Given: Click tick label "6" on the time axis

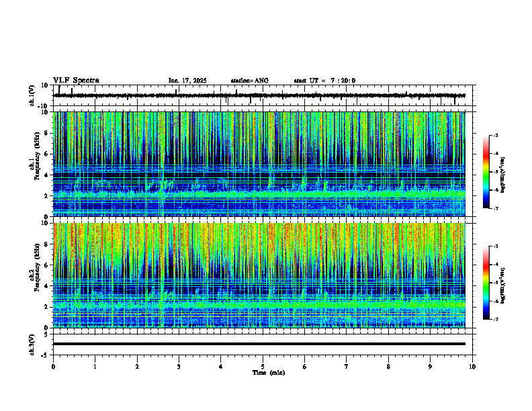Looking at the screenshot, I should [x=305, y=367].
